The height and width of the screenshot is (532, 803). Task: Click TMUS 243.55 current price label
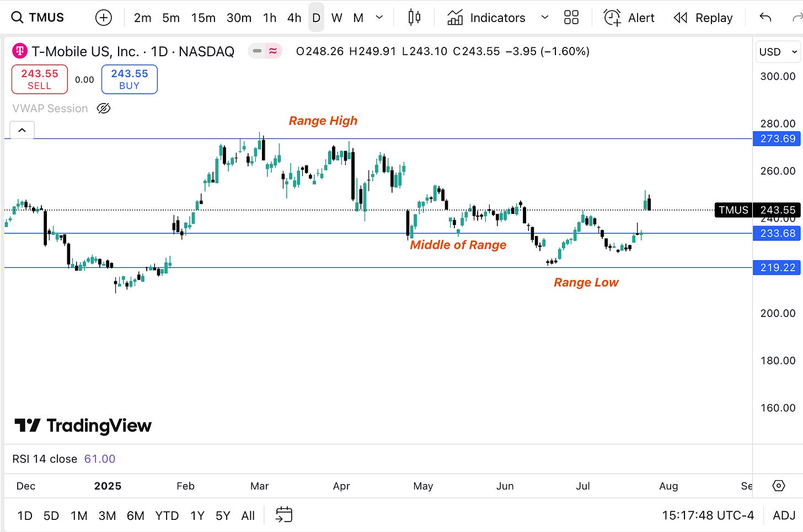pyautogui.click(x=758, y=210)
